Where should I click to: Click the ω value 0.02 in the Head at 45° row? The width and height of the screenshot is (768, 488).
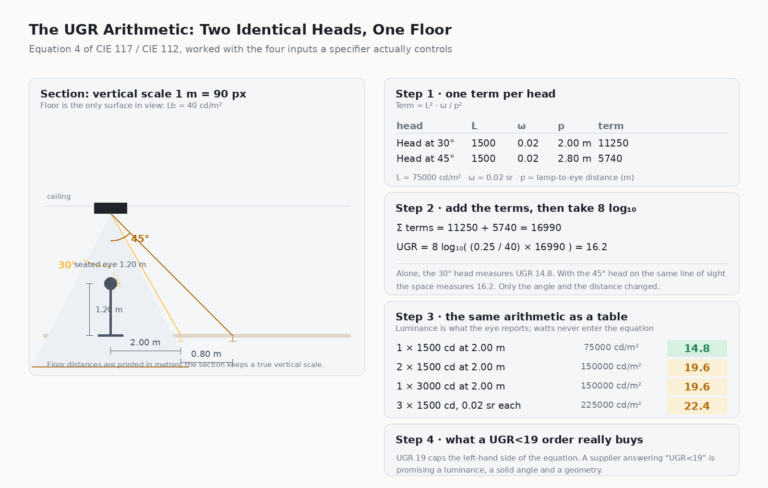528,159
